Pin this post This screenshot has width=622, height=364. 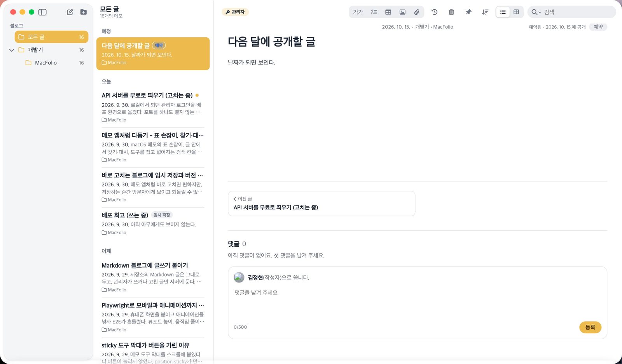point(468,12)
